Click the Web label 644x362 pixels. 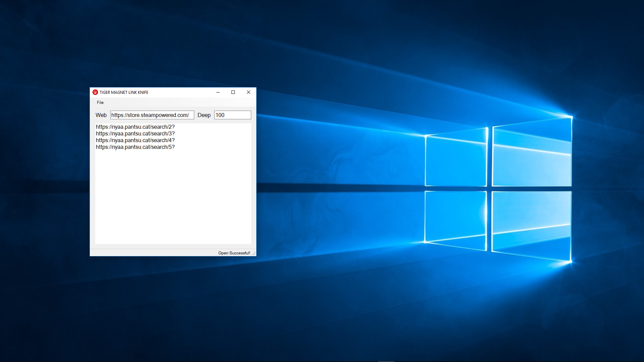(x=101, y=115)
